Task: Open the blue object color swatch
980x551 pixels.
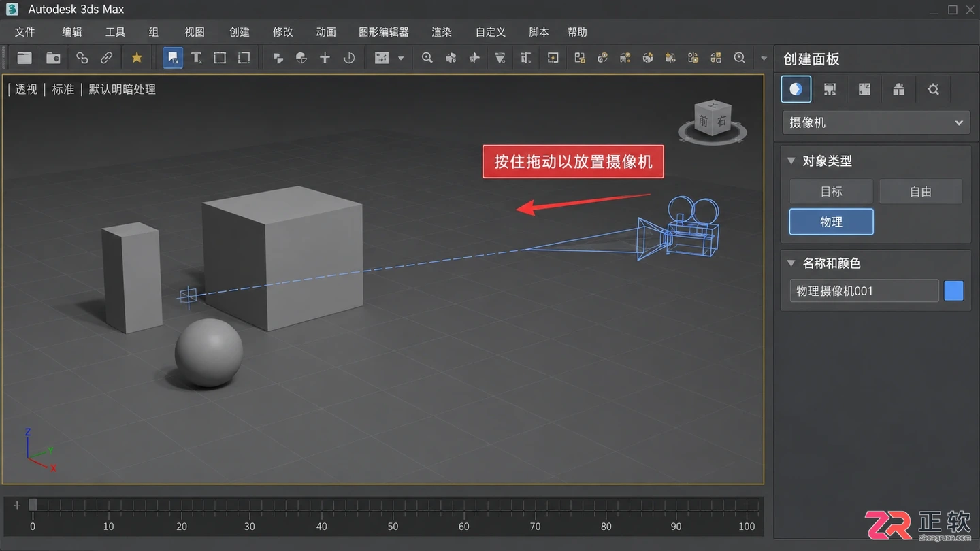Action: [x=953, y=290]
